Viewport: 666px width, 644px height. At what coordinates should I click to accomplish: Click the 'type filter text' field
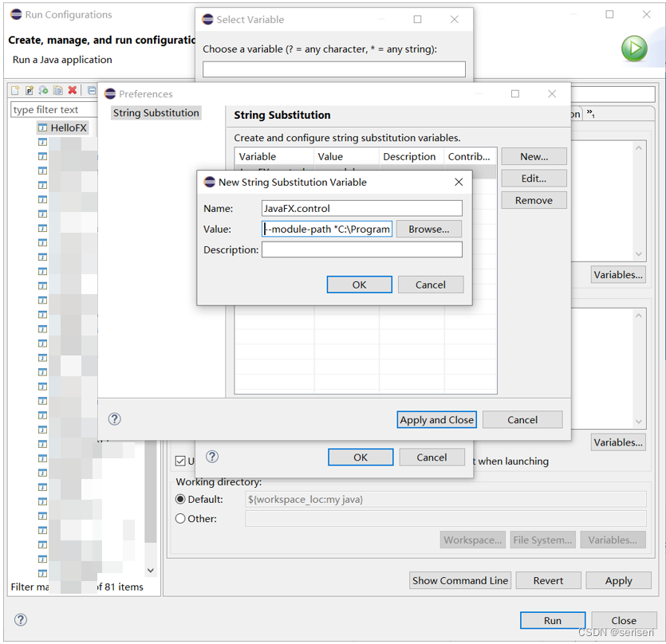coord(54,109)
